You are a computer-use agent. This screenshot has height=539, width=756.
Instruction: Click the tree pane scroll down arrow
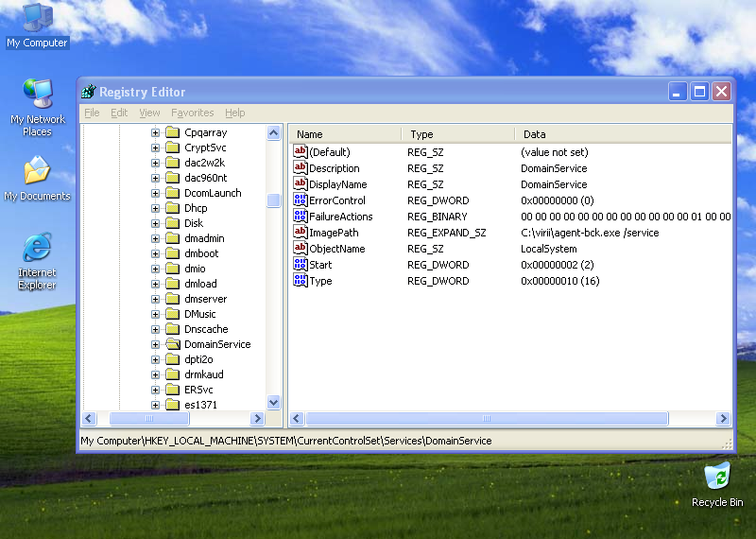(273, 402)
